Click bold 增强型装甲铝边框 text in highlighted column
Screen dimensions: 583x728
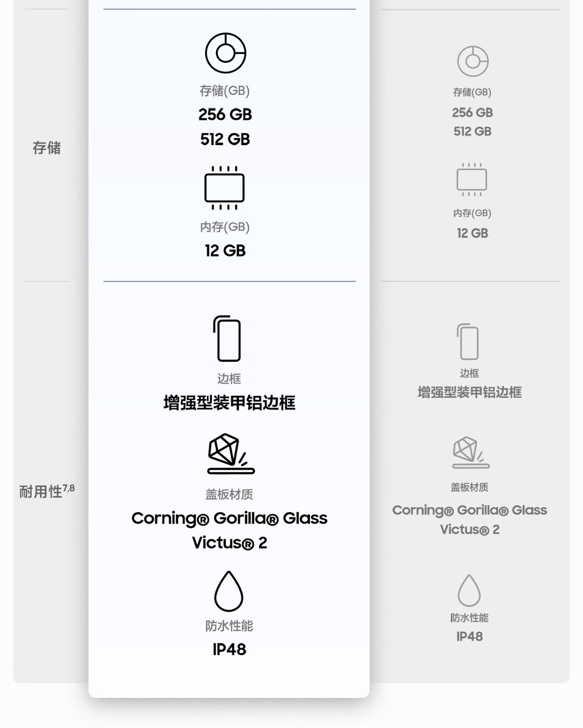click(x=229, y=403)
